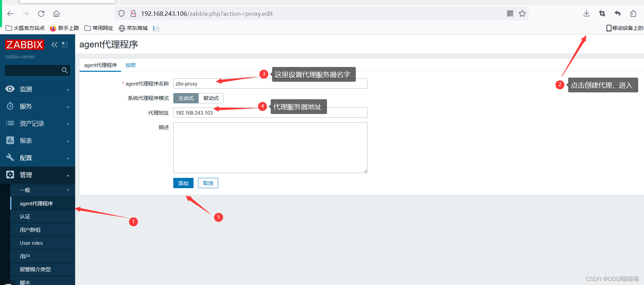Screen dimensions: 644x285
Task: Click the small document bookmark icon
Action: click(x=156, y=28)
